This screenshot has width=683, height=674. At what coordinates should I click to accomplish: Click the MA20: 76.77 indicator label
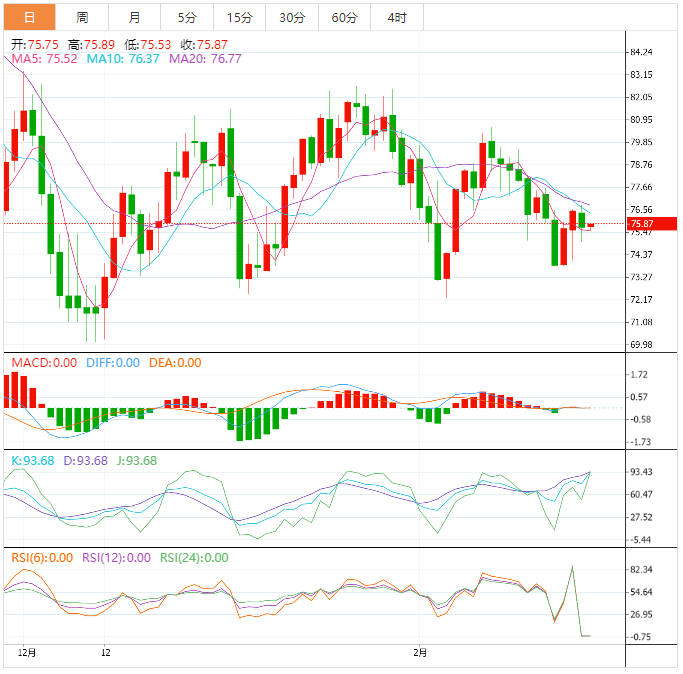point(205,60)
